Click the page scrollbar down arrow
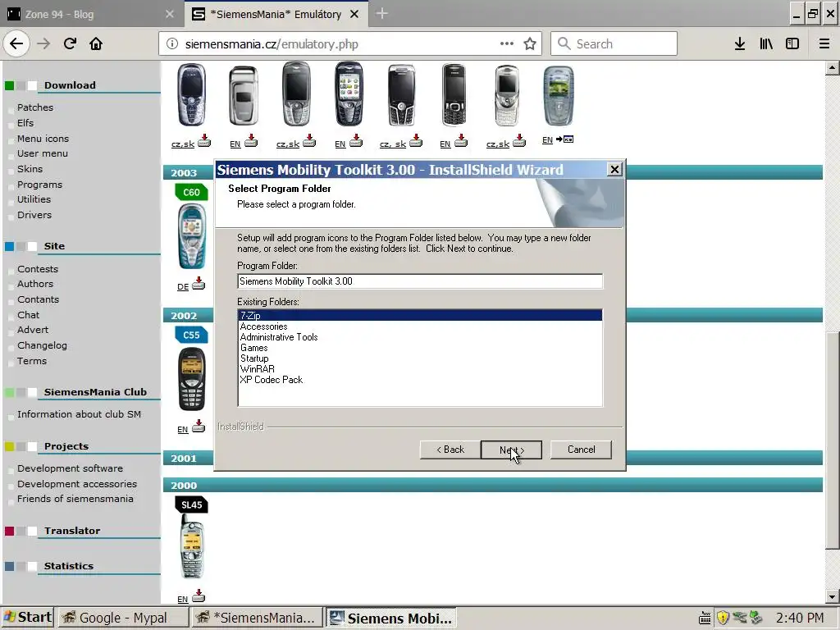This screenshot has height=630, width=840. tap(832, 596)
